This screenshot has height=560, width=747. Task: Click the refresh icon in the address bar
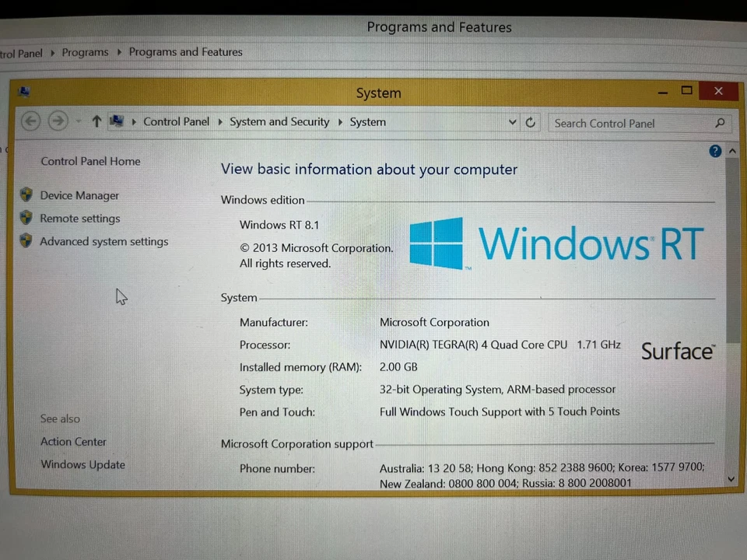point(530,122)
